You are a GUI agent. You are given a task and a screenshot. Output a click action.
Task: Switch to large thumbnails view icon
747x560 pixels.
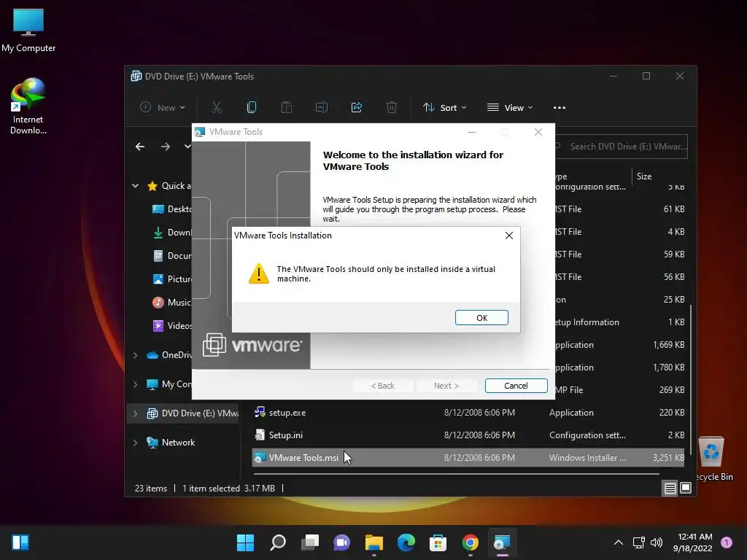coord(686,488)
